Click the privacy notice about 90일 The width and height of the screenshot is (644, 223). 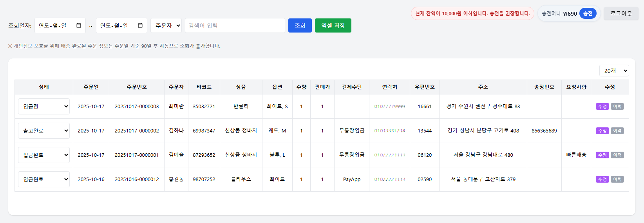pos(114,46)
